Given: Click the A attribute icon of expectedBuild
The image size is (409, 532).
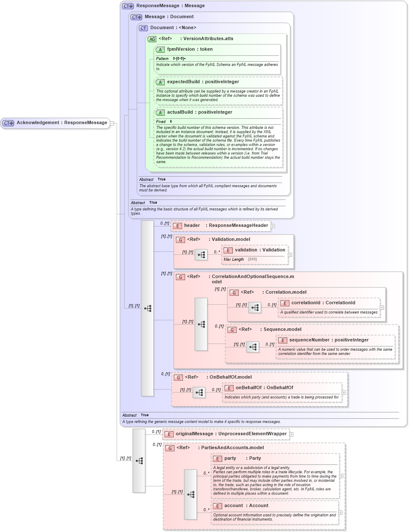Looking at the screenshot, I should click(x=160, y=82).
